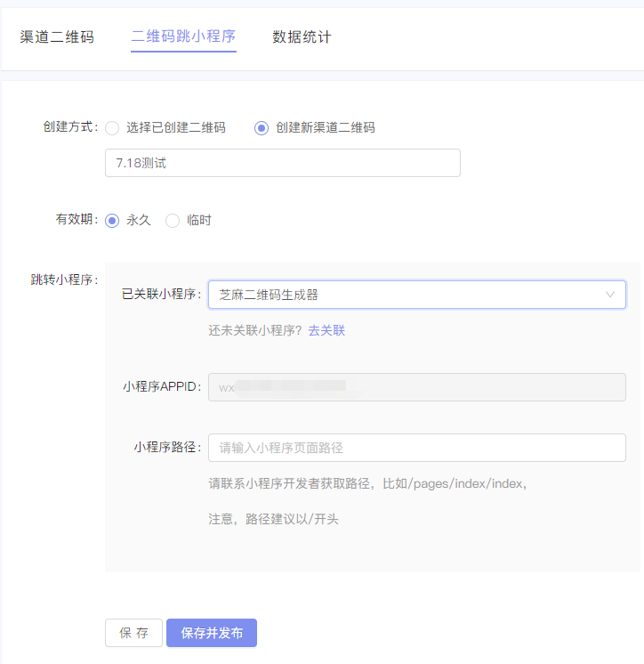Image resolution: width=644 pixels, height=664 pixels.
Task: Click the 跳转小程序 label
Action: point(65,279)
